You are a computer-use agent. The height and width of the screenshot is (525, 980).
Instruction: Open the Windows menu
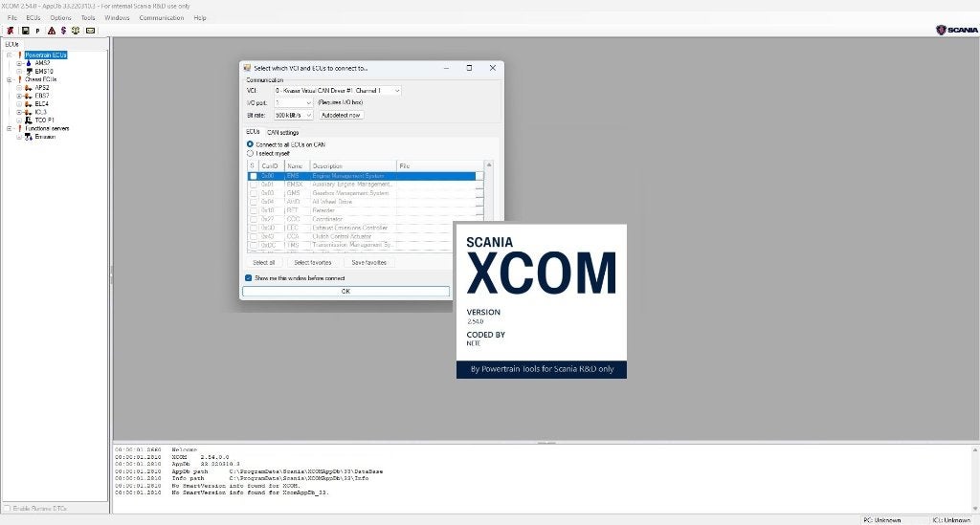117,18
